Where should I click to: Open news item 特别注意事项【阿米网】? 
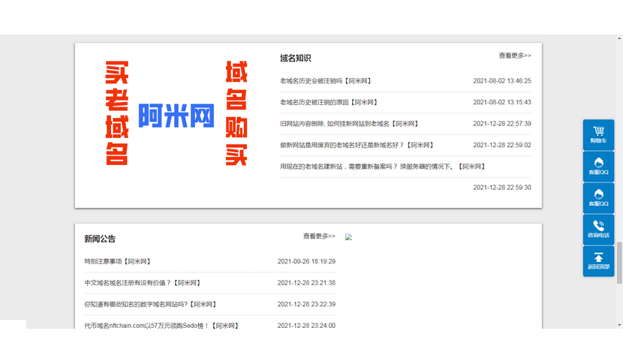pyautogui.click(x=118, y=261)
